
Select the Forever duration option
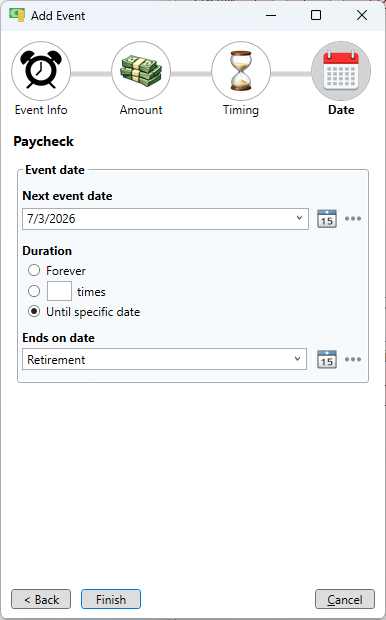(x=34, y=270)
